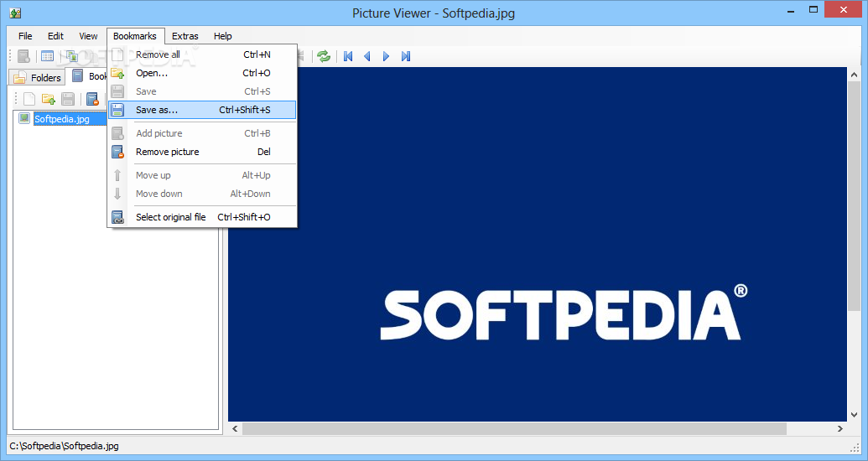
Task: Click open folder icon in bookmarks toolbar
Action: 49,99
